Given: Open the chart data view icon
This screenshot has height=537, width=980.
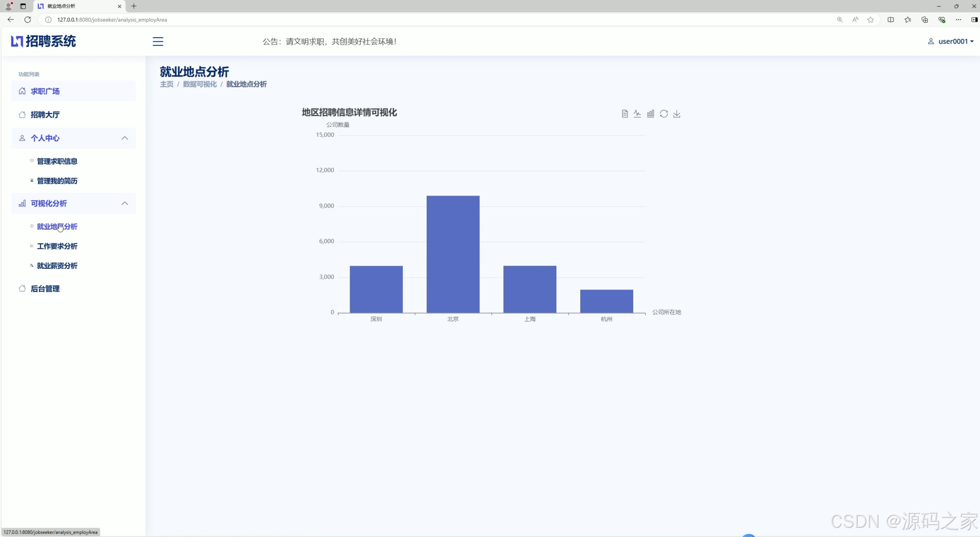Looking at the screenshot, I should [625, 114].
